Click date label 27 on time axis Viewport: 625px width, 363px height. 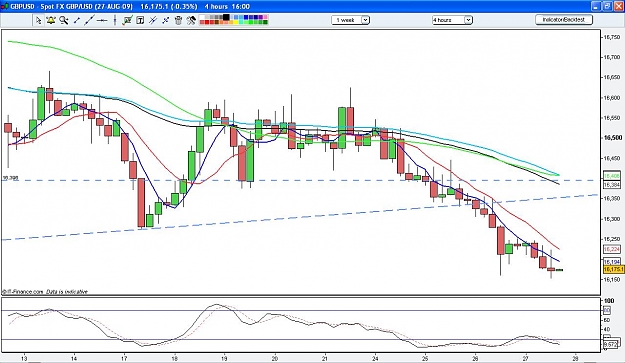pos(525,358)
